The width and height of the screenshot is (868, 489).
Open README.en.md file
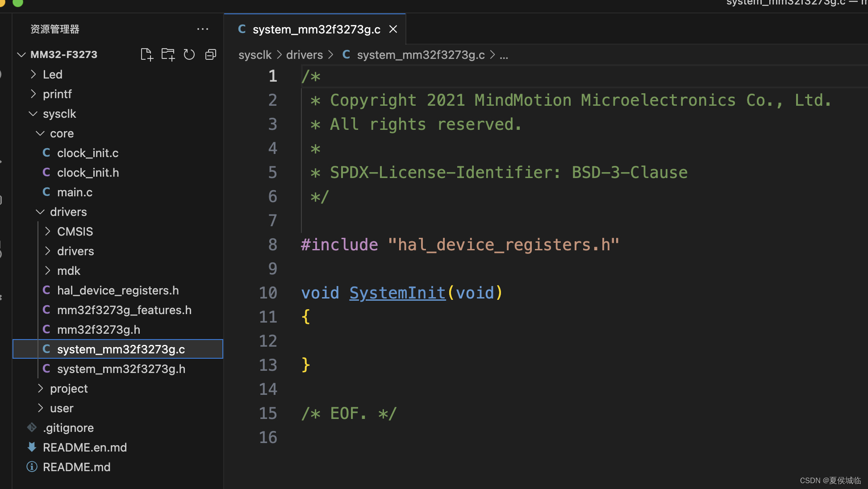tap(118, 447)
